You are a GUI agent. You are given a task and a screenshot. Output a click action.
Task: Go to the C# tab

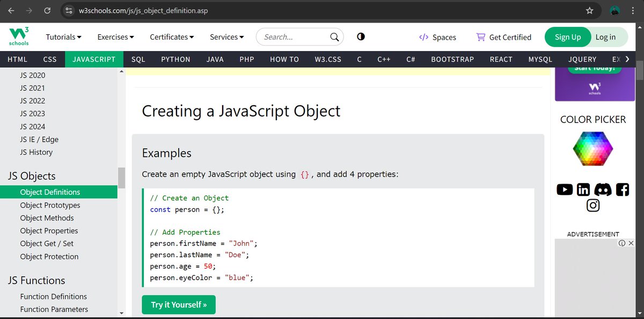point(411,59)
